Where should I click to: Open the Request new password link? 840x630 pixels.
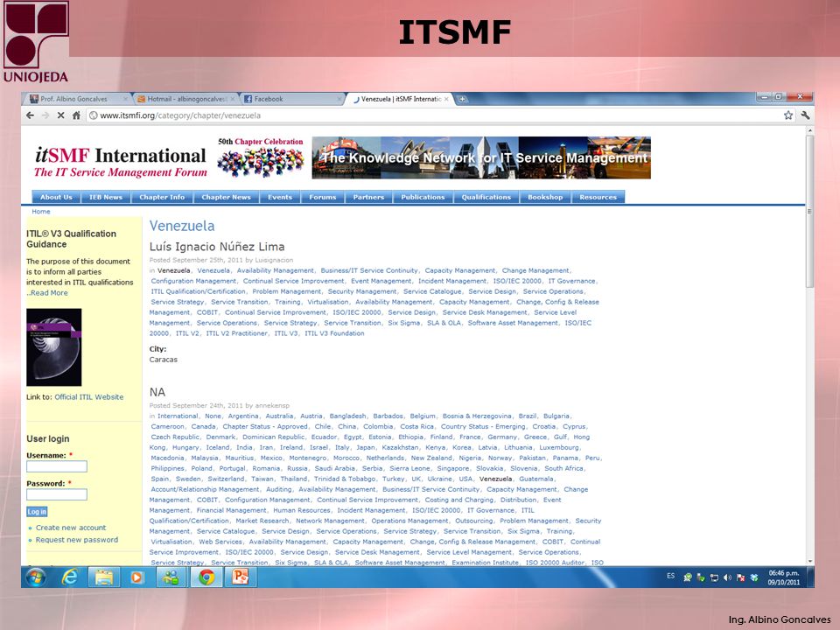pos(77,540)
